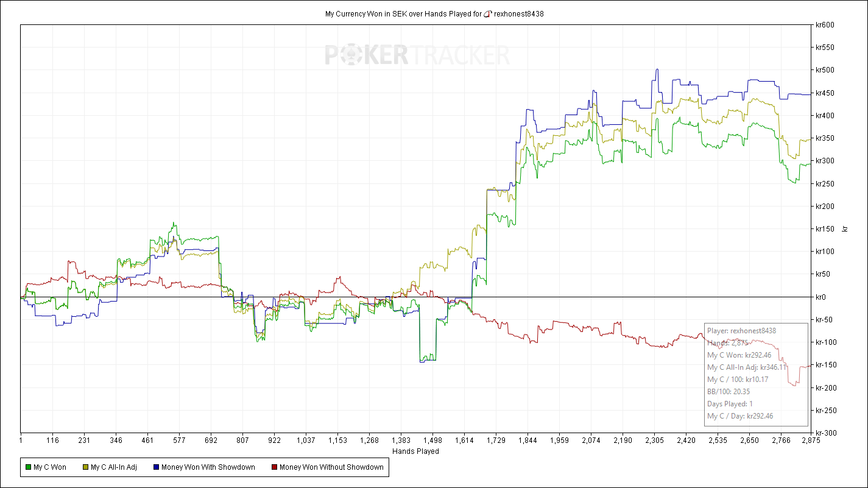
Task: Click the 'kr-300' y-axis label
Action: pyautogui.click(x=825, y=433)
